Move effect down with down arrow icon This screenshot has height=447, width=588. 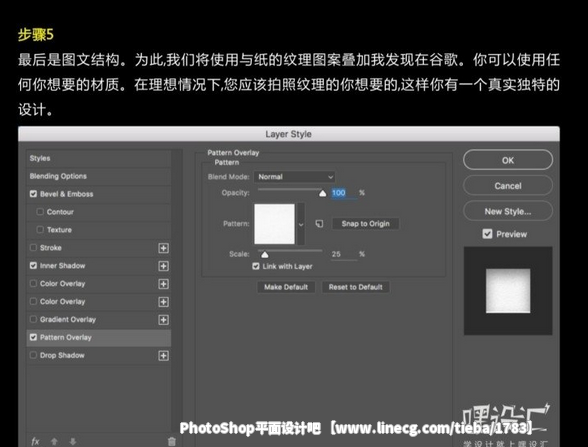coord(73,441)
